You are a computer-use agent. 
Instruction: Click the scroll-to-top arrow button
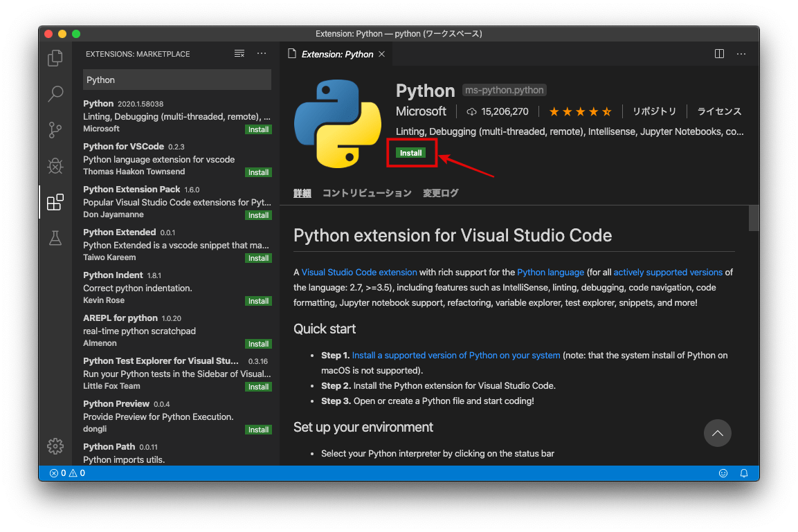(x=717, y=433)
